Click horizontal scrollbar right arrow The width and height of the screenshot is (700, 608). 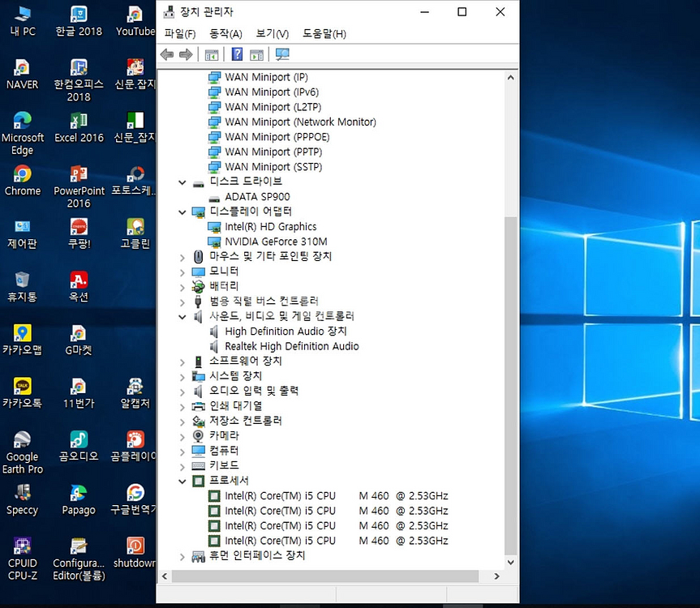pos(496,576)
